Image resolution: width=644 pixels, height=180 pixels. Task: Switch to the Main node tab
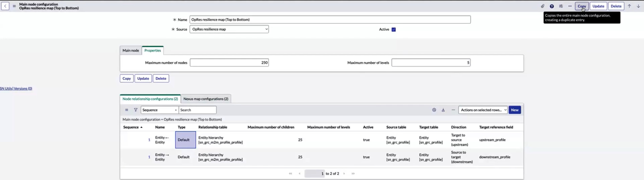131,50
